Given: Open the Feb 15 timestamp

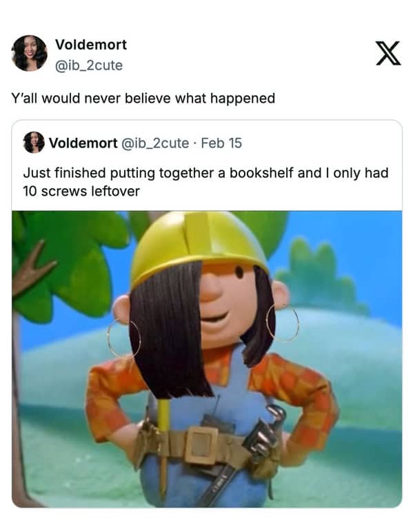Looking at the screenshot, I should [221, 143].
